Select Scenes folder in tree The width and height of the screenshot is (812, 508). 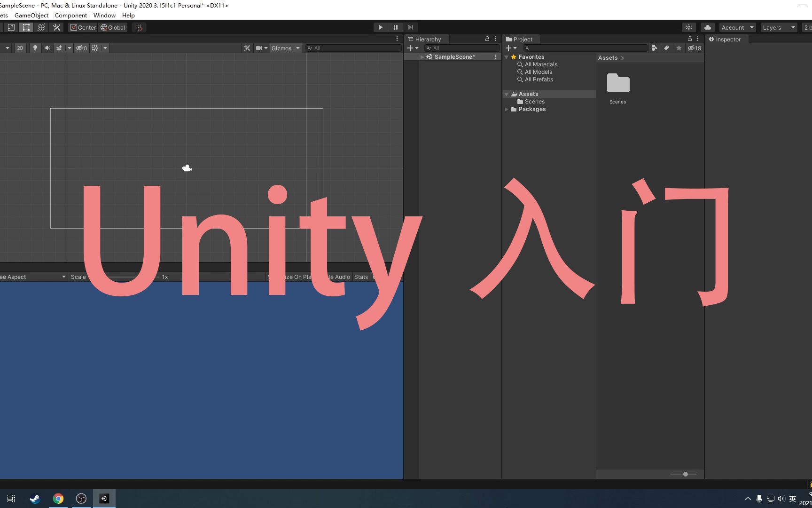coord(534,102)
